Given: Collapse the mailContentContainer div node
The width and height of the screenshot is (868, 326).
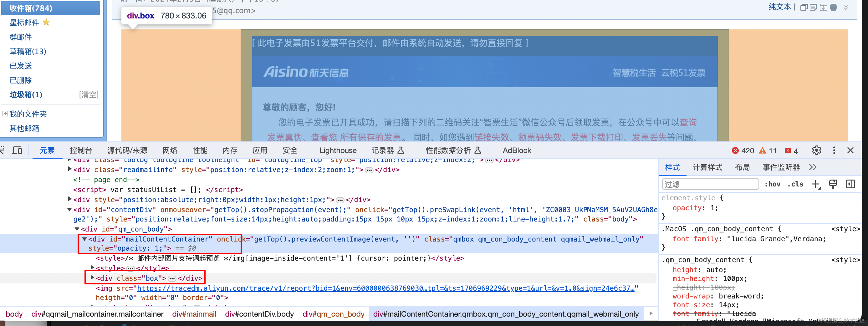Looking at the screenshot, I should 84,239.
